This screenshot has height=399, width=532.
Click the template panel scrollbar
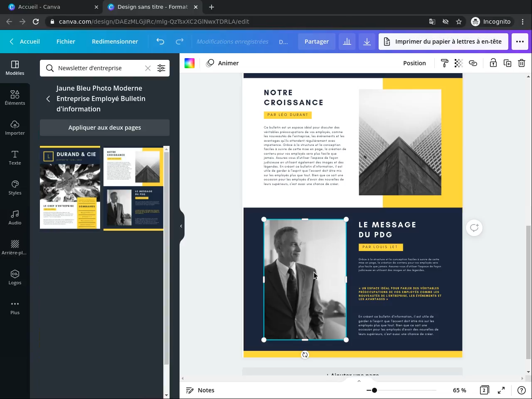pyautogui.click(x=166, y=259)
